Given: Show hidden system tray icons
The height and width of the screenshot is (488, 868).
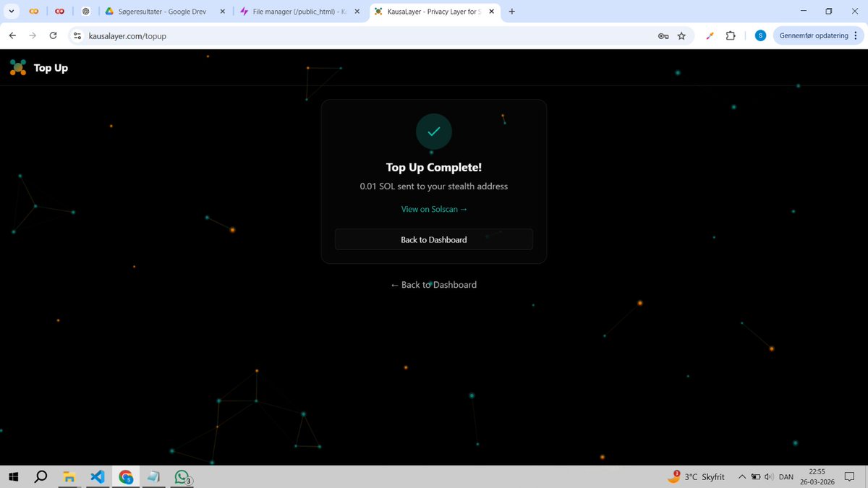Looking at the screenshot, I should point(741,477).
